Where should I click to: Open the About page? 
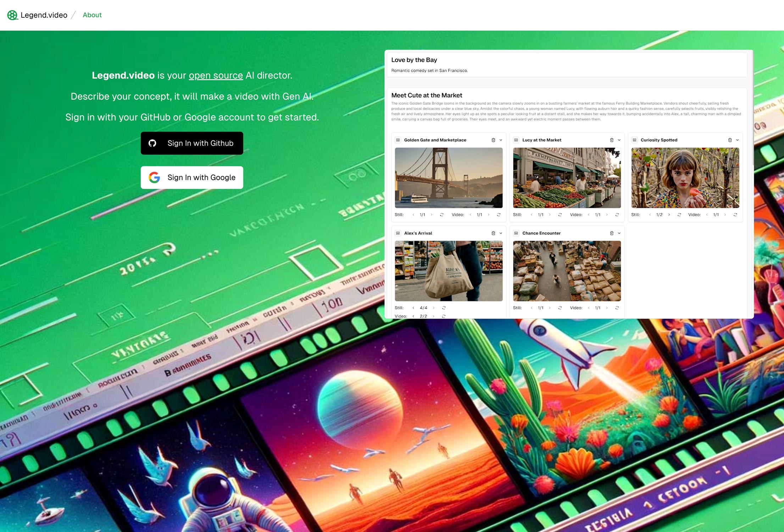(92, 15)
